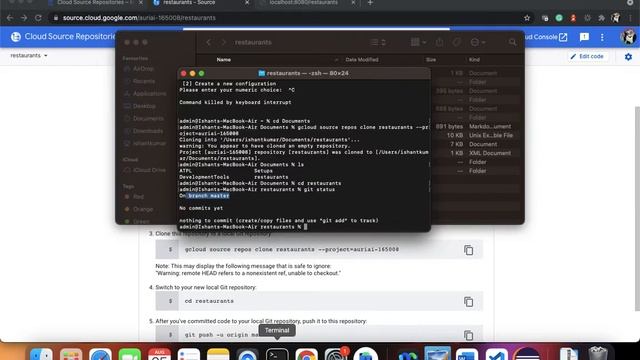The width and height of the screenshot is (640, 360).
Task: Open the Finder action menu dropdown
Action: [x=478, y=42]
